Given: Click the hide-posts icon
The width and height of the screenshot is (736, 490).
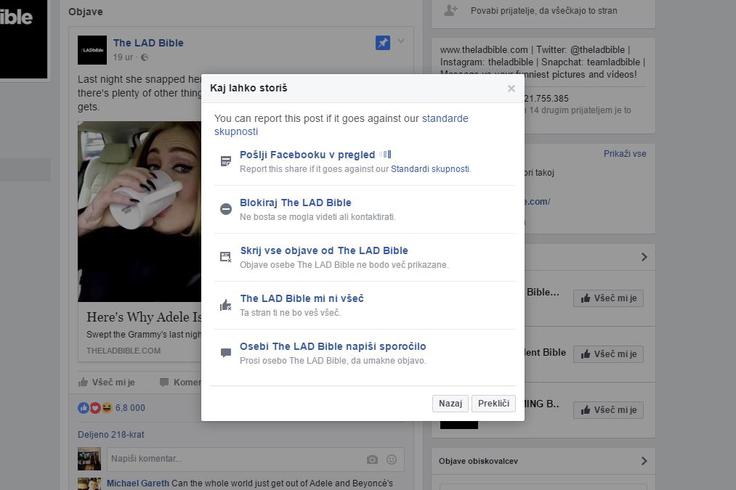Looking at the screenshot, I should click(x=226, y=257).
